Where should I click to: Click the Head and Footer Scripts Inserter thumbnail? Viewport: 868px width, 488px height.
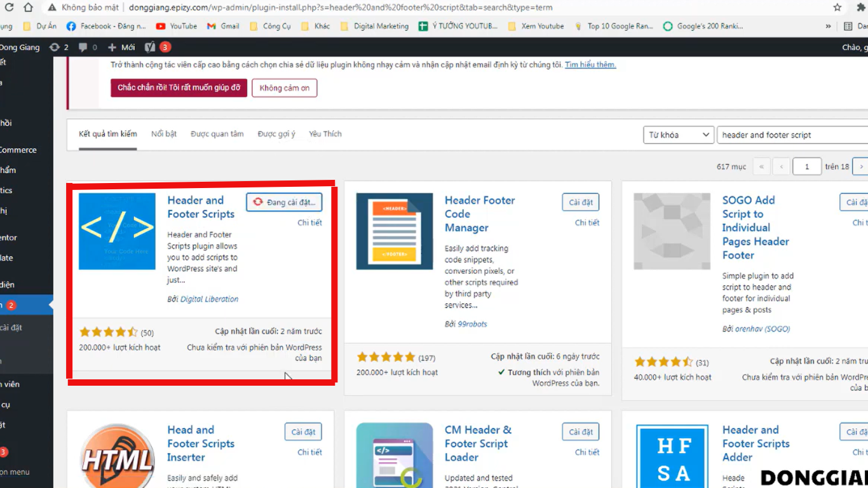tap(117, 456)
